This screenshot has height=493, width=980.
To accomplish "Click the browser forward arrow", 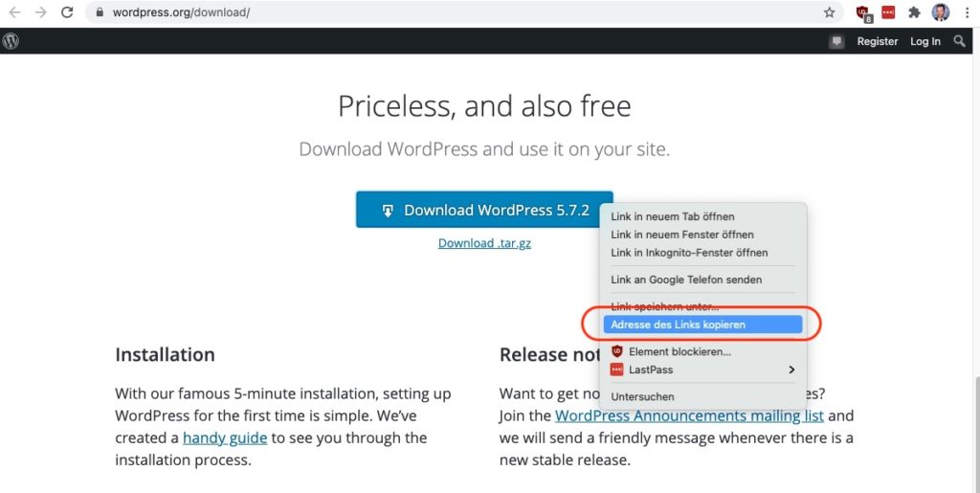I will (x=40, y=12).
